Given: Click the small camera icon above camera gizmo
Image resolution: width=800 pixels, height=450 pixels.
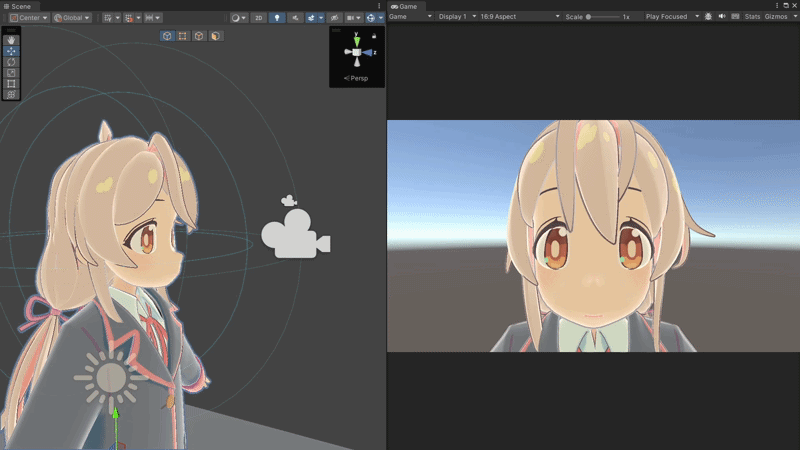Looking at the screenshot, I should pos(289,201).
